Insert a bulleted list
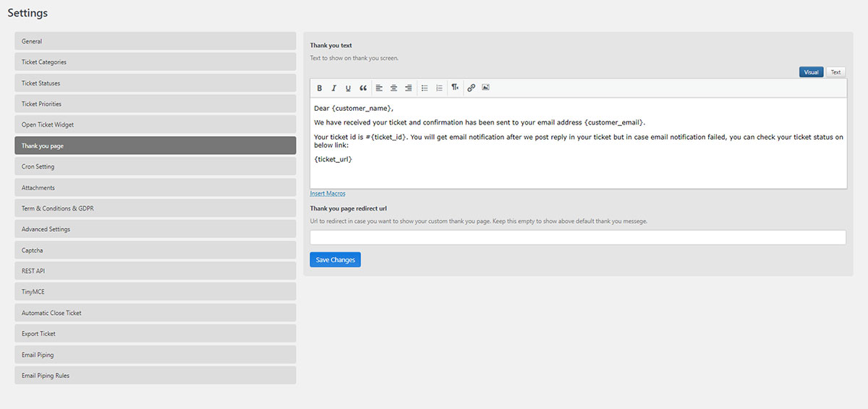 pos(425,88)
